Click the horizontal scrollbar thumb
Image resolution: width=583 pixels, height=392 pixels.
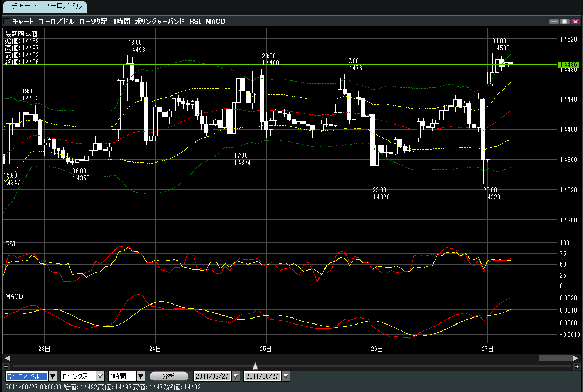[554, 358]
